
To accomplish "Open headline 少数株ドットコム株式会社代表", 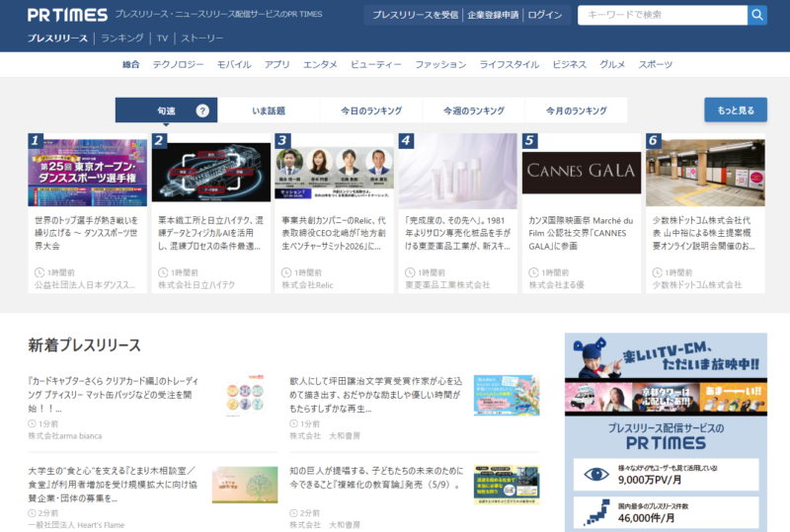I will pyautogui.click(x=704, y=233).
